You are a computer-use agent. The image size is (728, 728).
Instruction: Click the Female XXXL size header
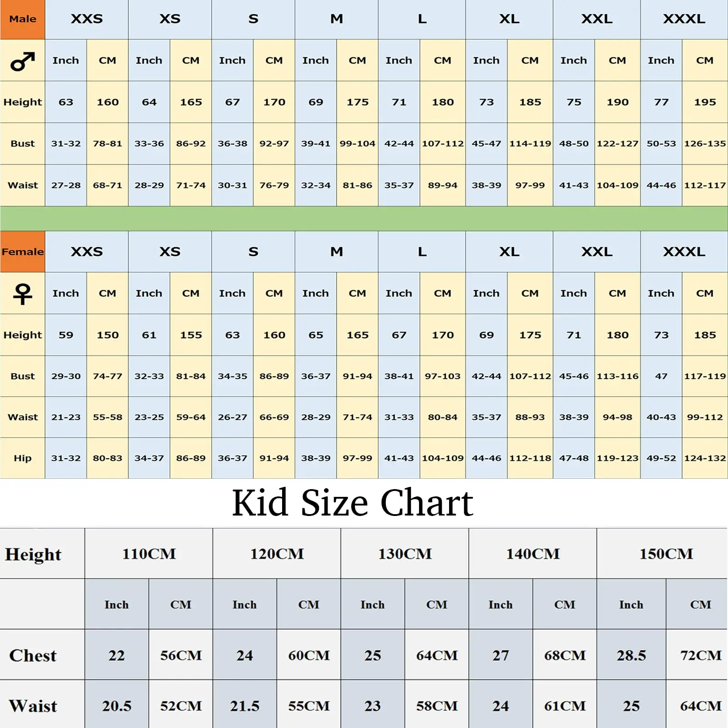(x=684, y=252)
